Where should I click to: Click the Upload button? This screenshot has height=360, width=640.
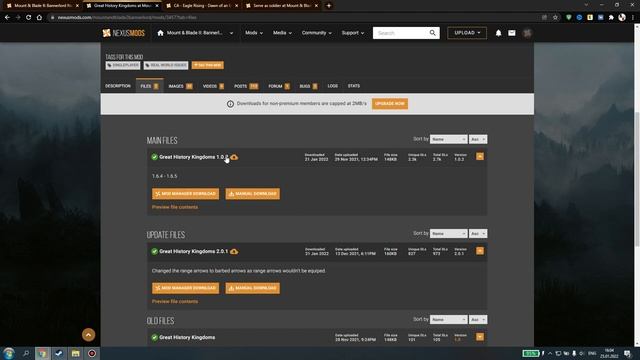coord(467,33)
